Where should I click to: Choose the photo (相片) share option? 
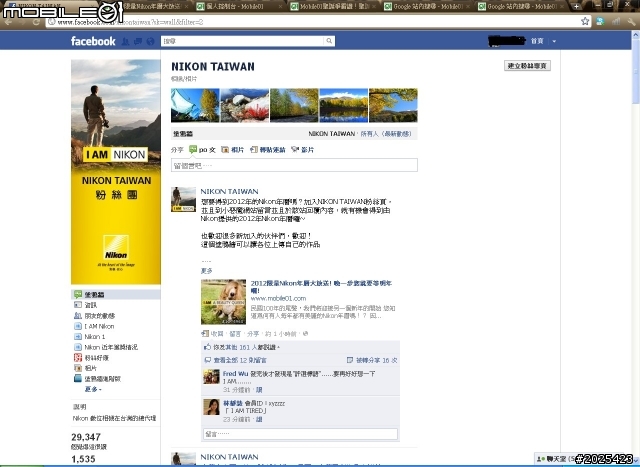[232, 150]
